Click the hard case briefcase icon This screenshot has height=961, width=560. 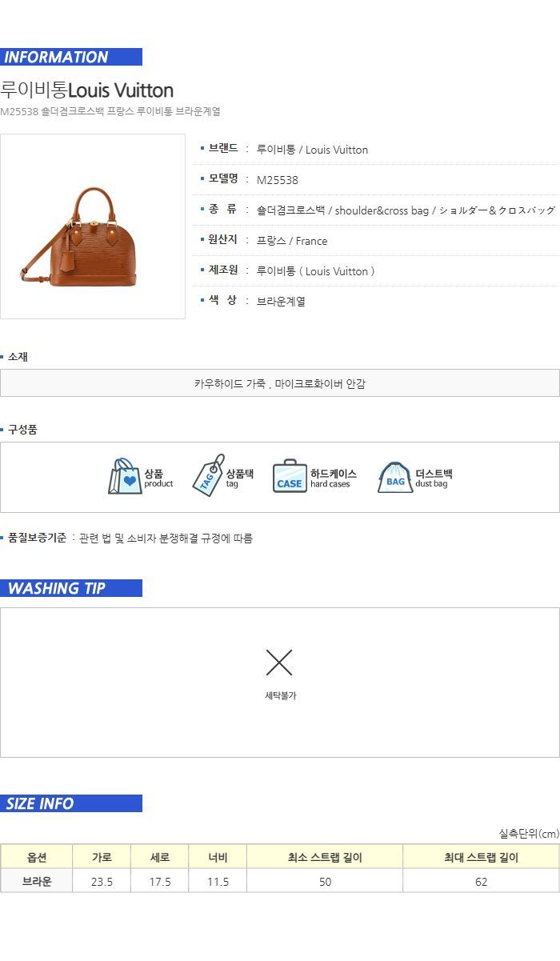(x=290, y=476)
